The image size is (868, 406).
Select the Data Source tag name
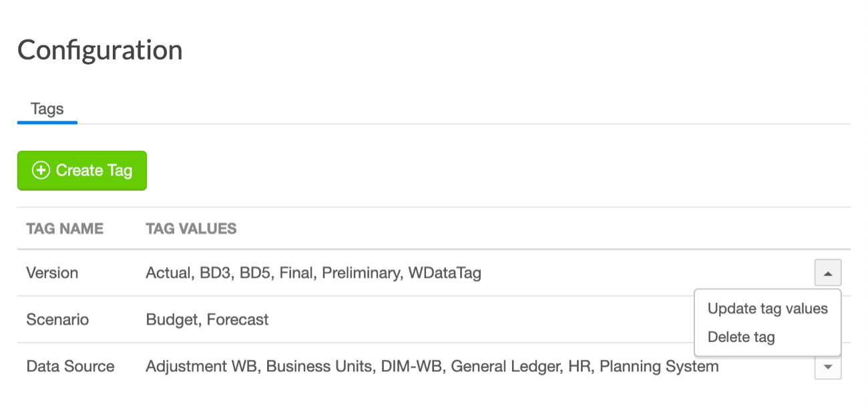70,367
